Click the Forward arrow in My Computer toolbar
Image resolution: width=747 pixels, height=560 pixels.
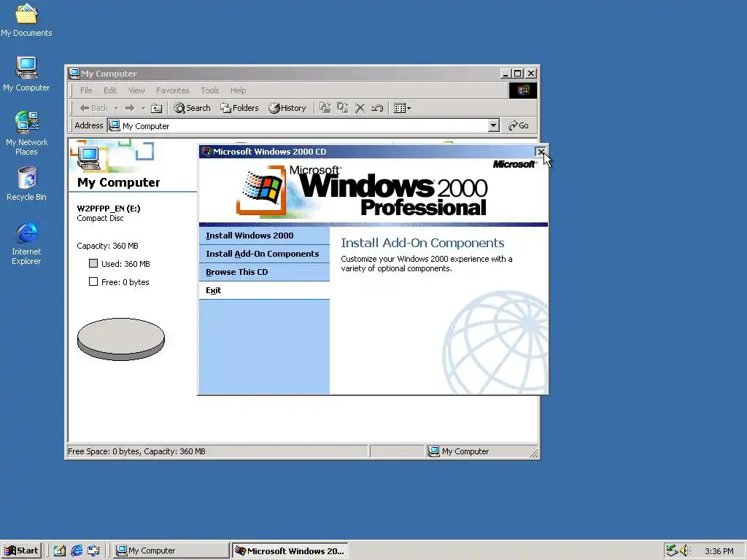(130, 108)
